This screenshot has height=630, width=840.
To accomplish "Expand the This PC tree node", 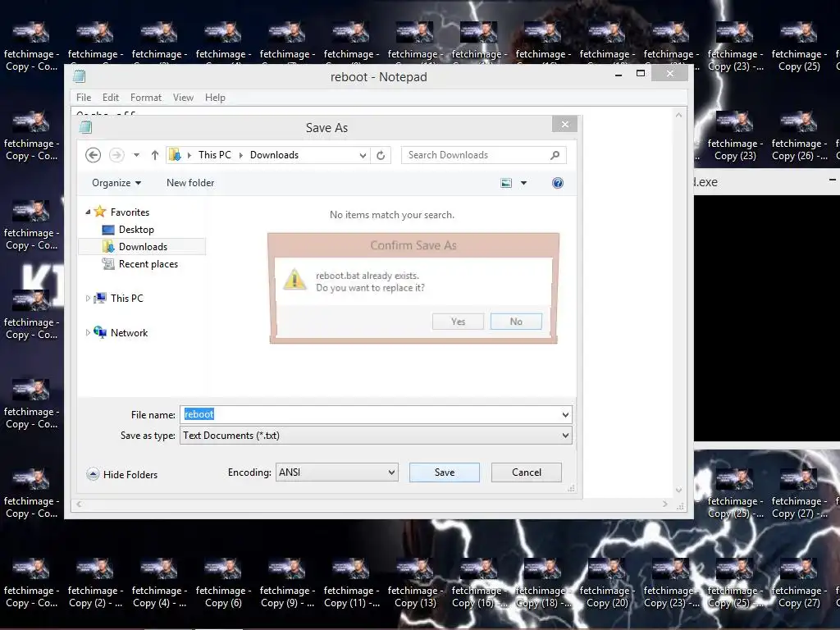I will (88, 299).
